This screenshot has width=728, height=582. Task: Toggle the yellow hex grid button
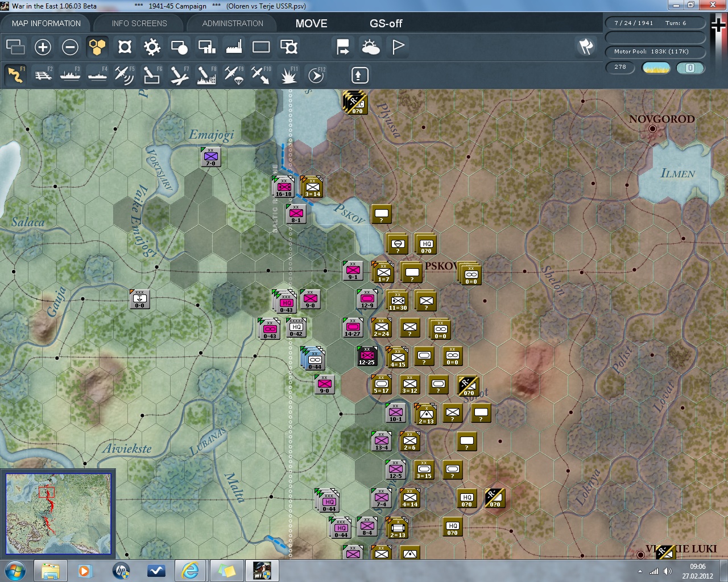click(97, 47)
